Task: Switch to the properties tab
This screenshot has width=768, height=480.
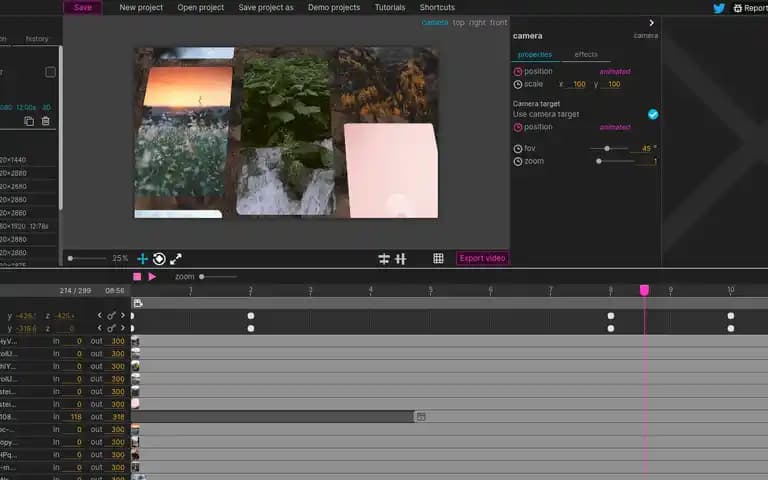Action: 535,54
